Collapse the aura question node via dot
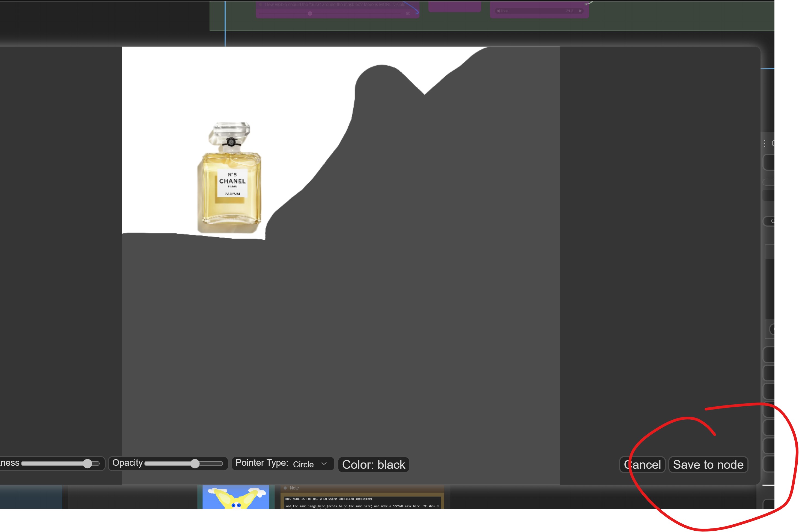 click(x=260, y=5)
